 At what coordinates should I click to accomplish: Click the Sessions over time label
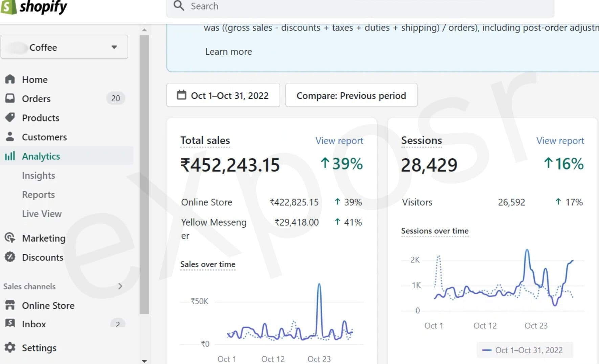[x=435, y=231]
